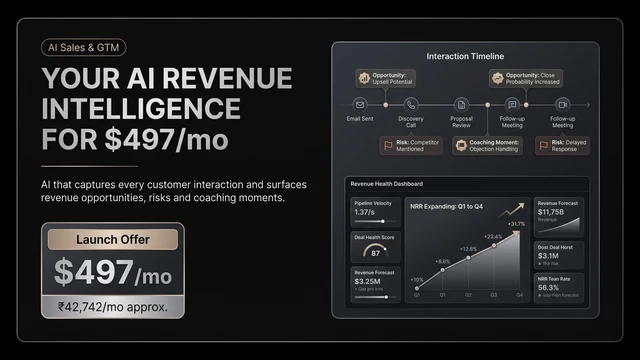This screenshot has width=640, height=360.
Task: Click the Follow-up Meeting video camera icon
Action: click(562, 105)
